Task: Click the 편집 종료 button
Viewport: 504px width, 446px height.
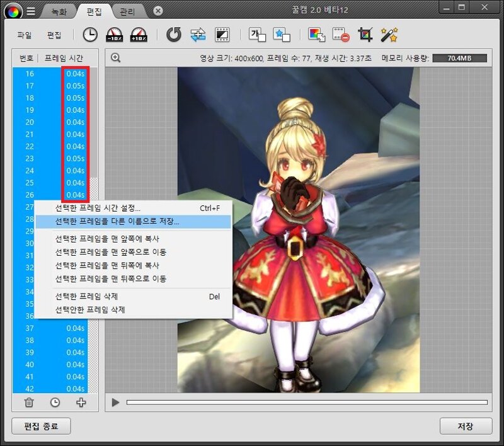Action: tap(41, 426)
